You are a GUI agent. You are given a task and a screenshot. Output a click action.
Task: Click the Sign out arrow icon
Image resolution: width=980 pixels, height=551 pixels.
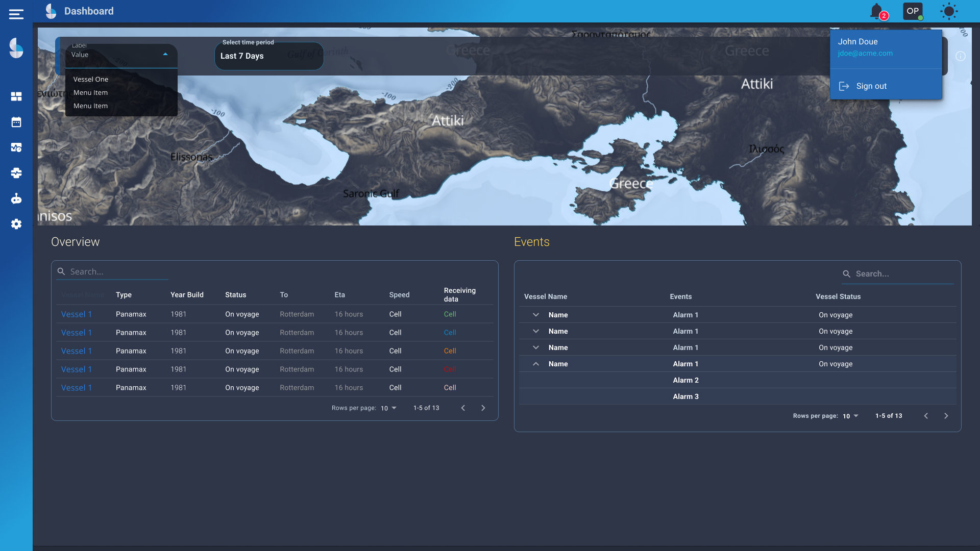(x=844, y=86)
